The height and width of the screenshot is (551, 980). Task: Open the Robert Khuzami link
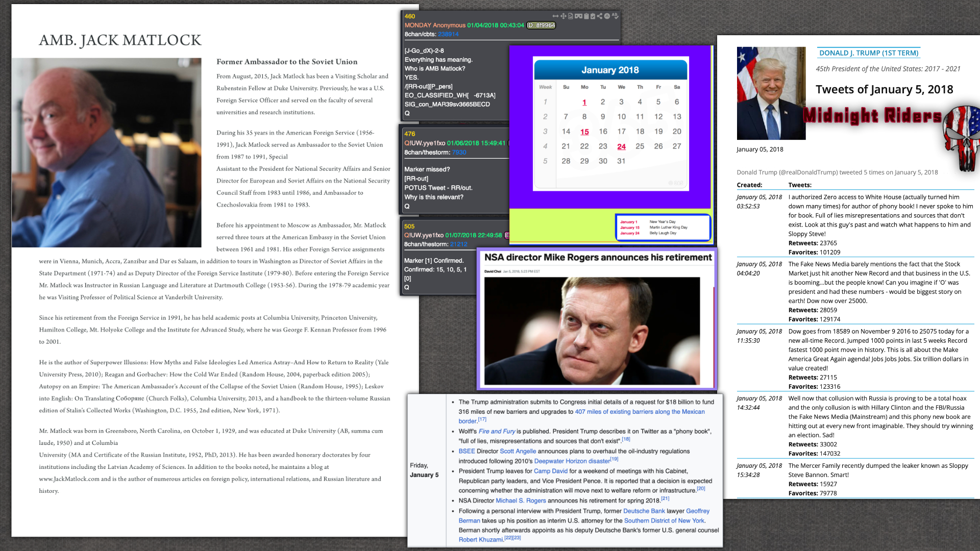click(x=481, y=540)
